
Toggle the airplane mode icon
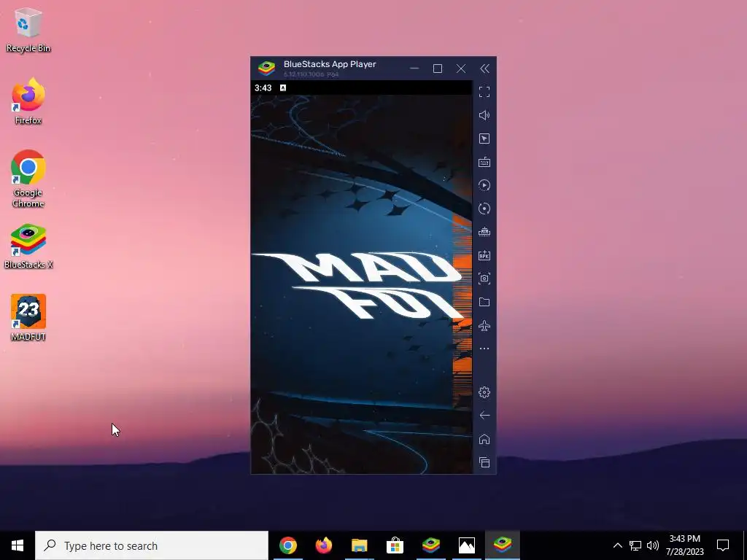coord(484,326)
